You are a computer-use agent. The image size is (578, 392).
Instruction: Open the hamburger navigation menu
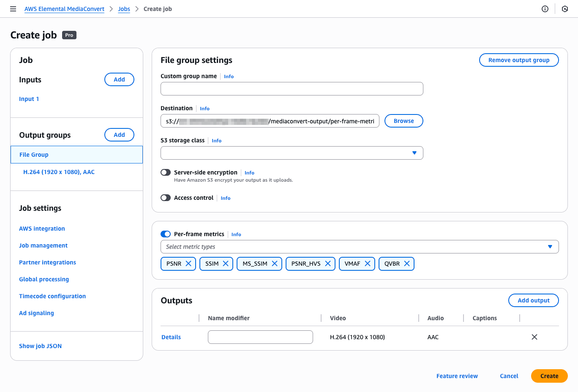13,9
